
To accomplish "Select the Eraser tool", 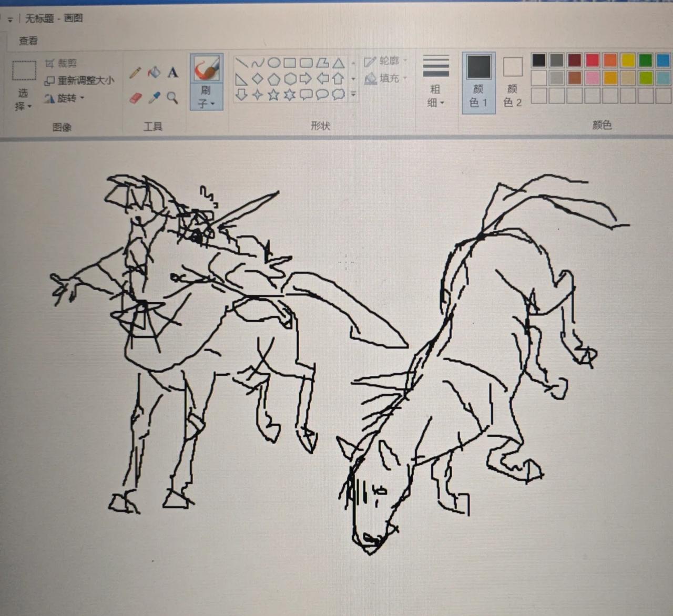I will tap(135, 98).
